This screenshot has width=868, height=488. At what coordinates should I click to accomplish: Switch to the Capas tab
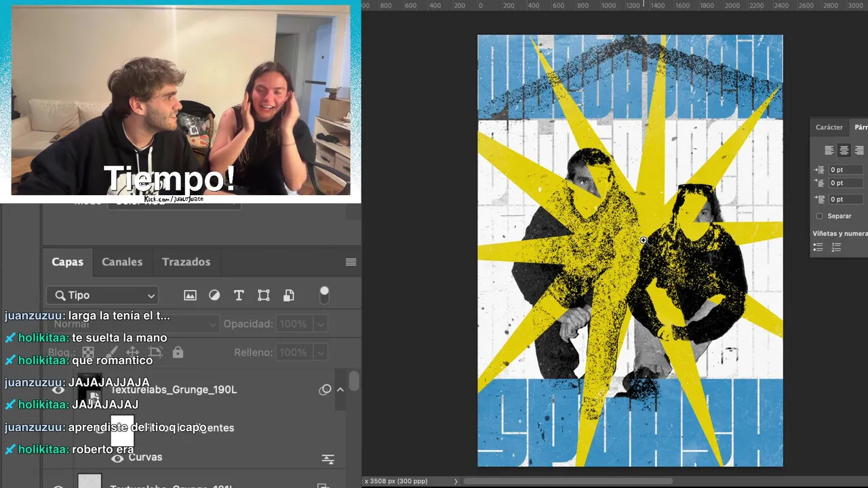coord(68,262)
